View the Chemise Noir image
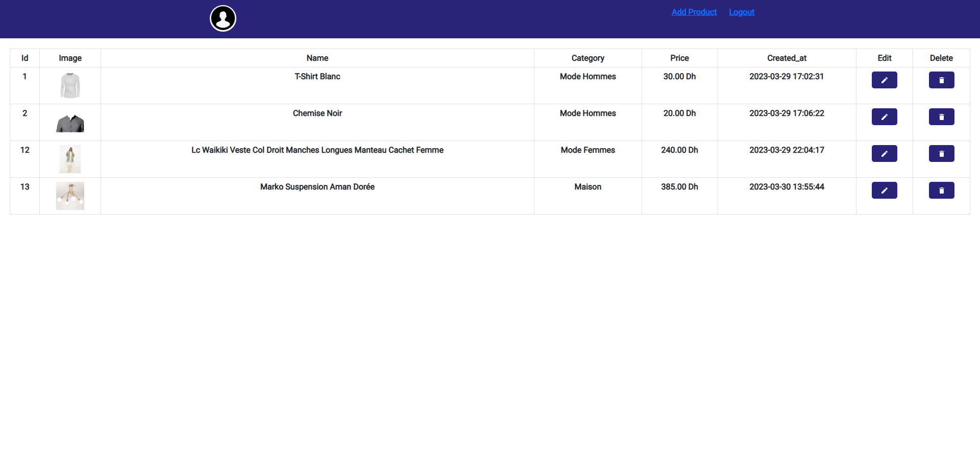980x474 pixels. click(x=70, y=122)
